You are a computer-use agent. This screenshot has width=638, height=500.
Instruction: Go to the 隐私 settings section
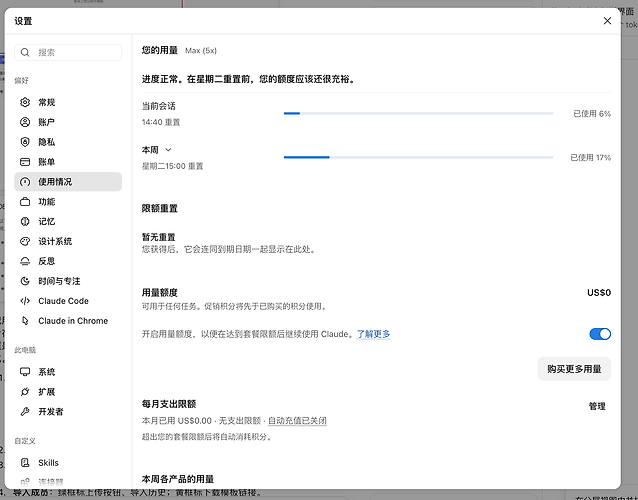[x=68, y=142]
